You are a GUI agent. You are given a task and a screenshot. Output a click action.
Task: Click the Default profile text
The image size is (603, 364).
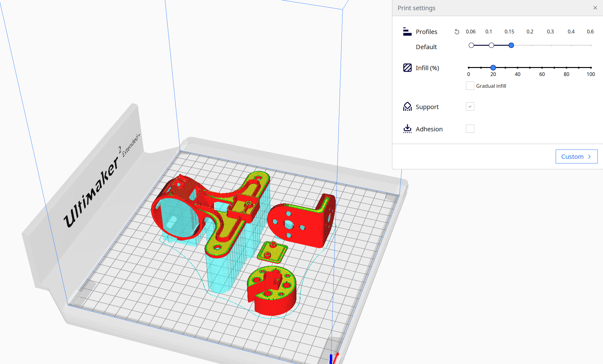click(x=426, y=47)
